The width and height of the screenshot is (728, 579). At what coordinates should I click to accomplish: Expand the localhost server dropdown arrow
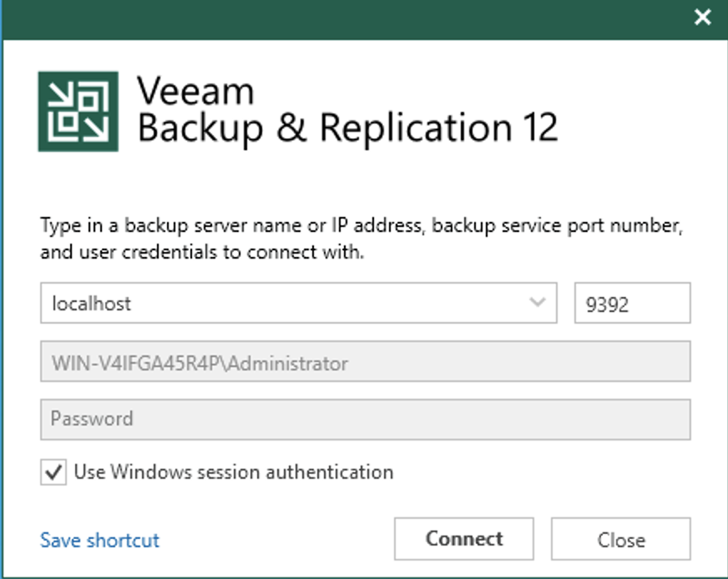click(x=537, y=303)
